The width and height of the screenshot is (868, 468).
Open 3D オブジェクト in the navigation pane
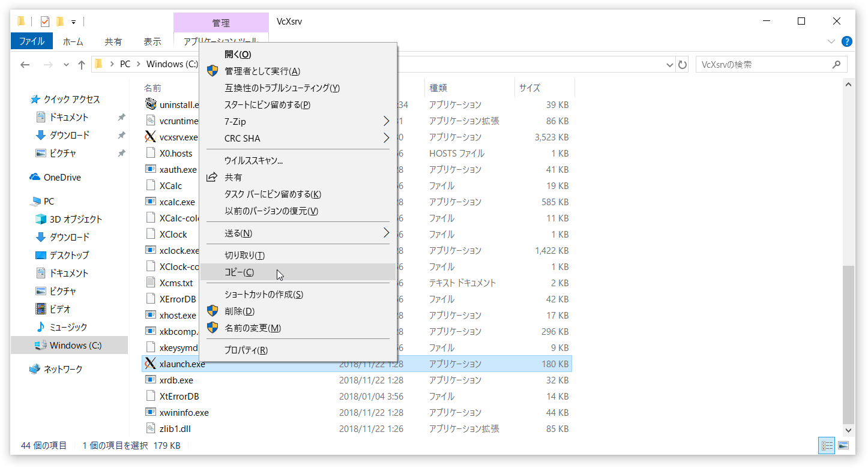click(76, 219)
